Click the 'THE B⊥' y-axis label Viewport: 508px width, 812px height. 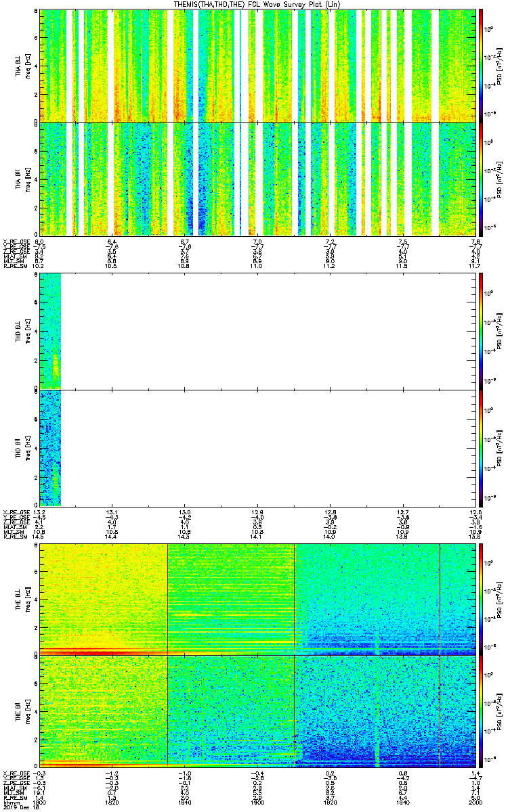(x=19, y=599)
